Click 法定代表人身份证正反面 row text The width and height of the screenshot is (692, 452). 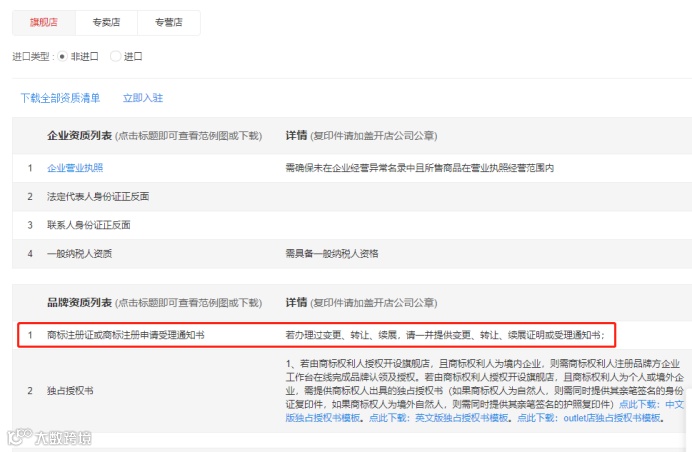98,196
